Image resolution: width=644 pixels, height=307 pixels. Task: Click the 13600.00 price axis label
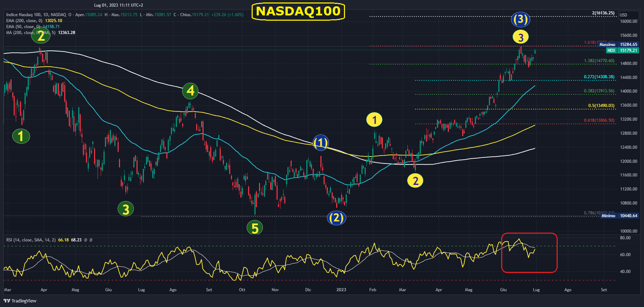tap(629, 105)
